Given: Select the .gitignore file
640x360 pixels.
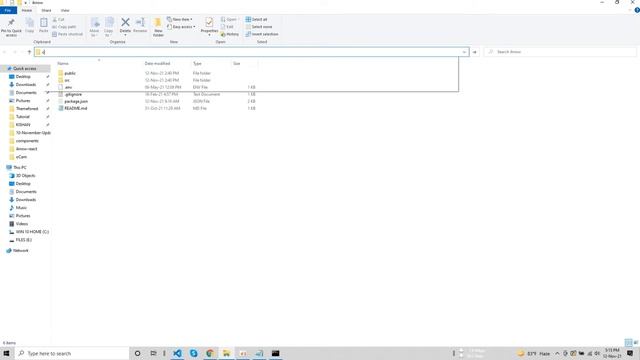Looking at the screenshot, I should coord(73,94).
